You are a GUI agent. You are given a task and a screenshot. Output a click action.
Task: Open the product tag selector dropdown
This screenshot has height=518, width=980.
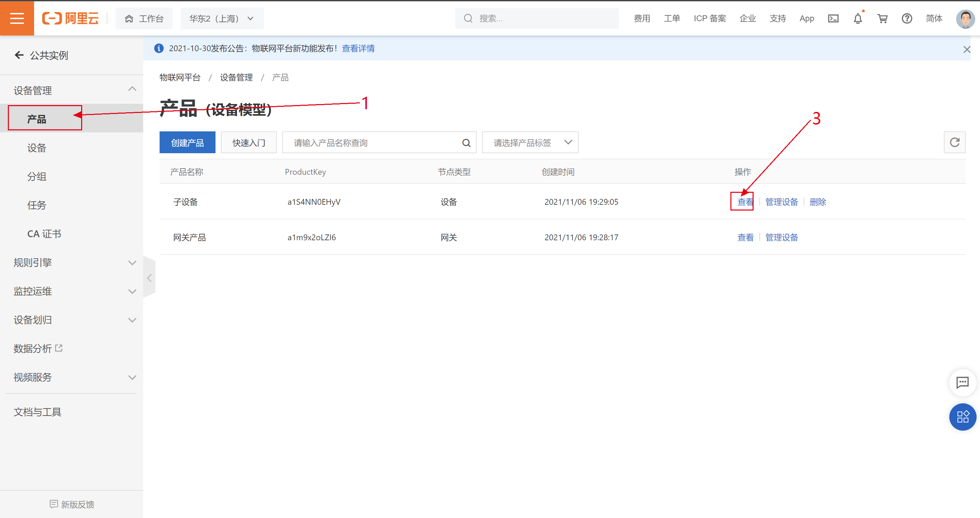coord(530,143)
